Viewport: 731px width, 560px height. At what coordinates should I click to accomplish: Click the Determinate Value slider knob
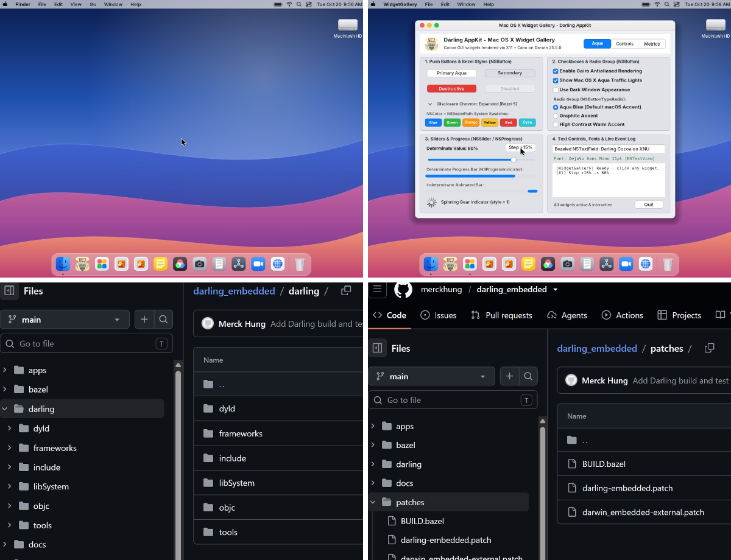coord(514,159)
